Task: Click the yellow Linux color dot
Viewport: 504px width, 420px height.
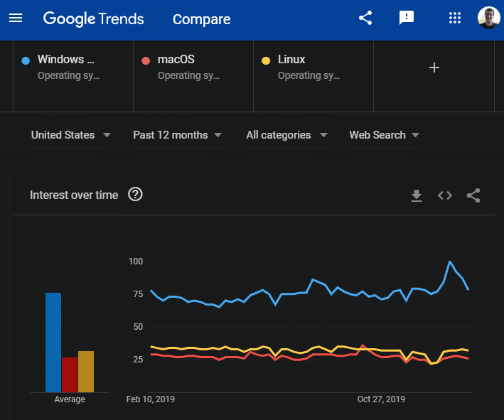Action: click(x=266, y=60)
